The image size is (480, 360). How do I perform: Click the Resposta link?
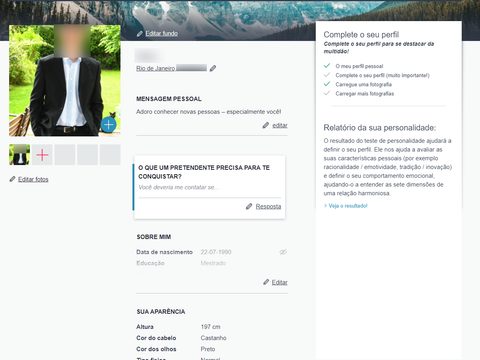(x=268, y=207)
